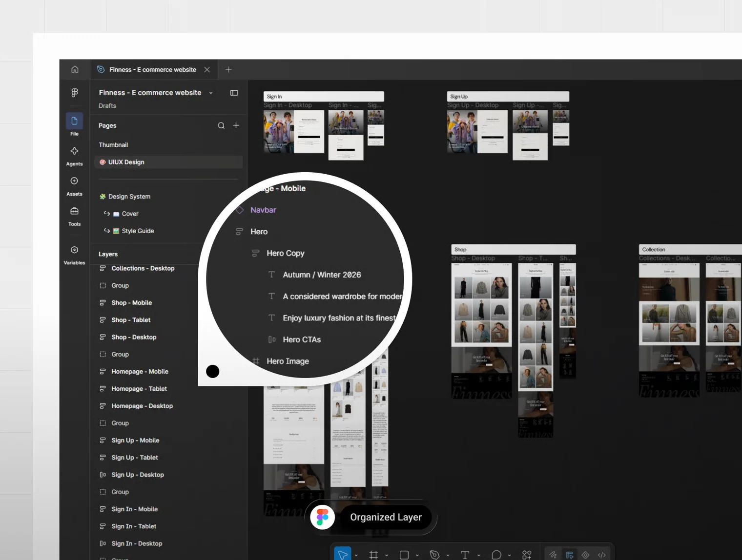This screenshot has width=742, height=560.
Task: Open the Variables sidebar panel
Action: pyautogui.click(x=74, y=255)
